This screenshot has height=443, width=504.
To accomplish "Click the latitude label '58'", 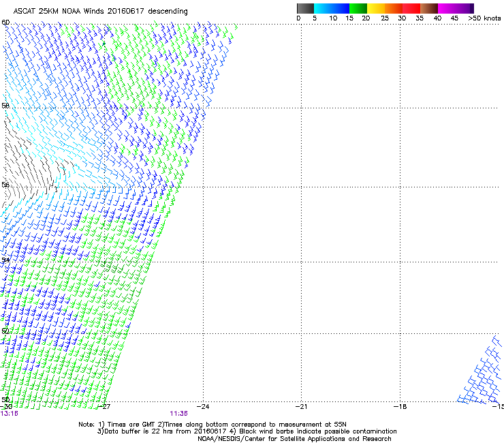I will [x=5, y=106].
